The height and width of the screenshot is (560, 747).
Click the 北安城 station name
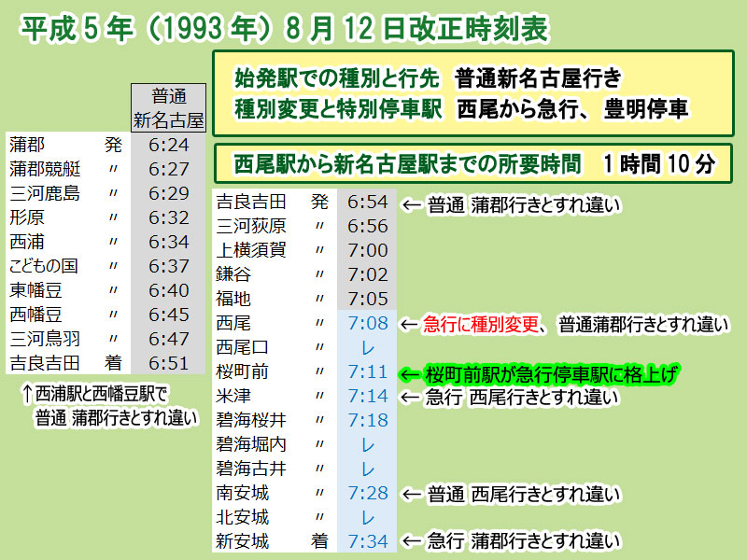tap(242, 518)
